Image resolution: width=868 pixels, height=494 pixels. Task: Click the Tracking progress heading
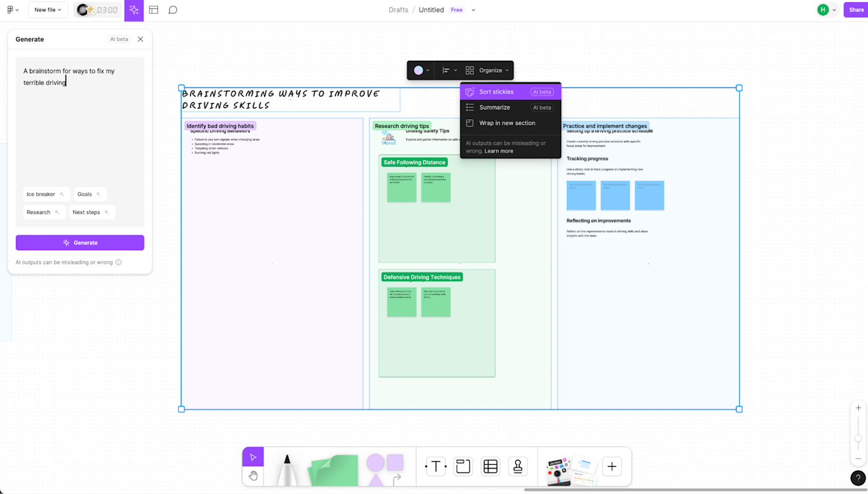(x=587, y=159)
